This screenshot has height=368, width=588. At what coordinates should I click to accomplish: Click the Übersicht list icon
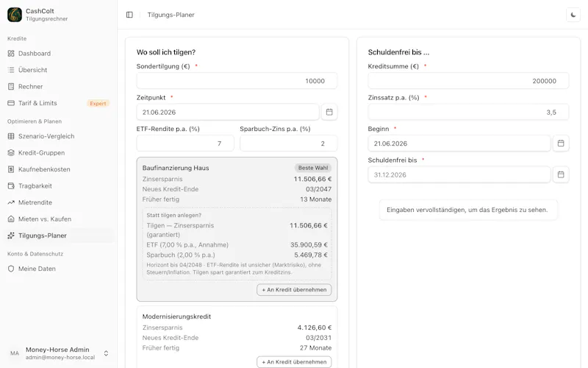click(11, 70)
